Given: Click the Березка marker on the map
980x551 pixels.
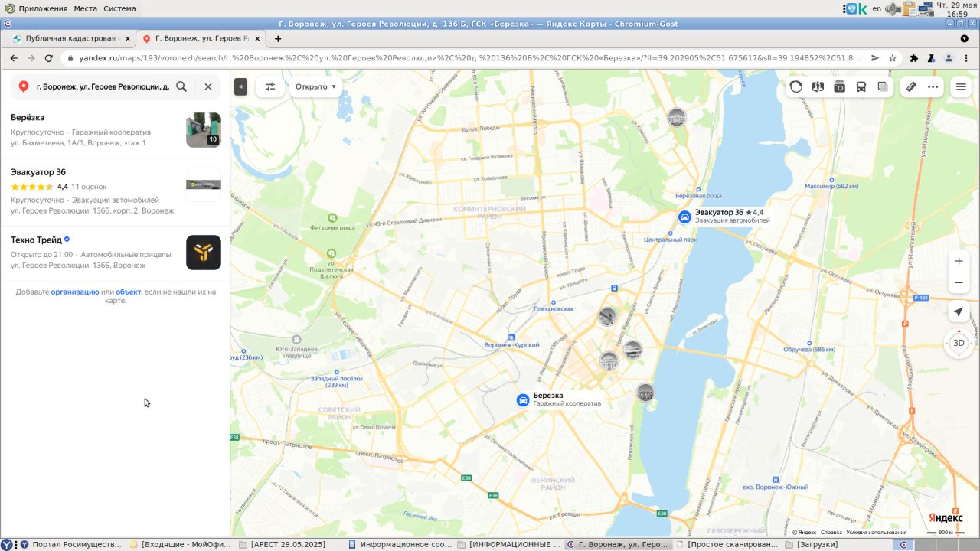Looking at the screenshot, I should coord(523,399).
